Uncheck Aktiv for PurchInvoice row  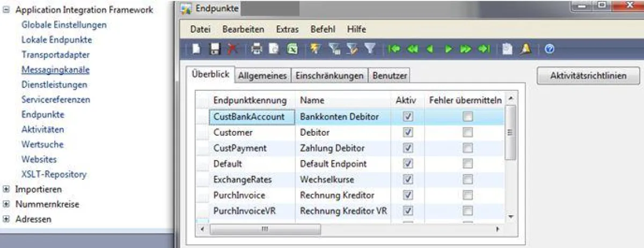pyautogui.click(x=408, y=195)
